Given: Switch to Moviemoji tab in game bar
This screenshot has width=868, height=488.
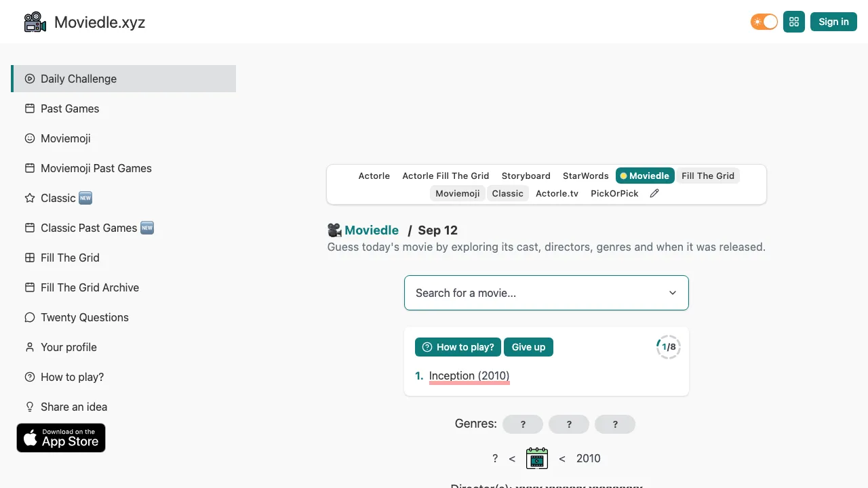Looking at the screenshot, I should 458,193.
